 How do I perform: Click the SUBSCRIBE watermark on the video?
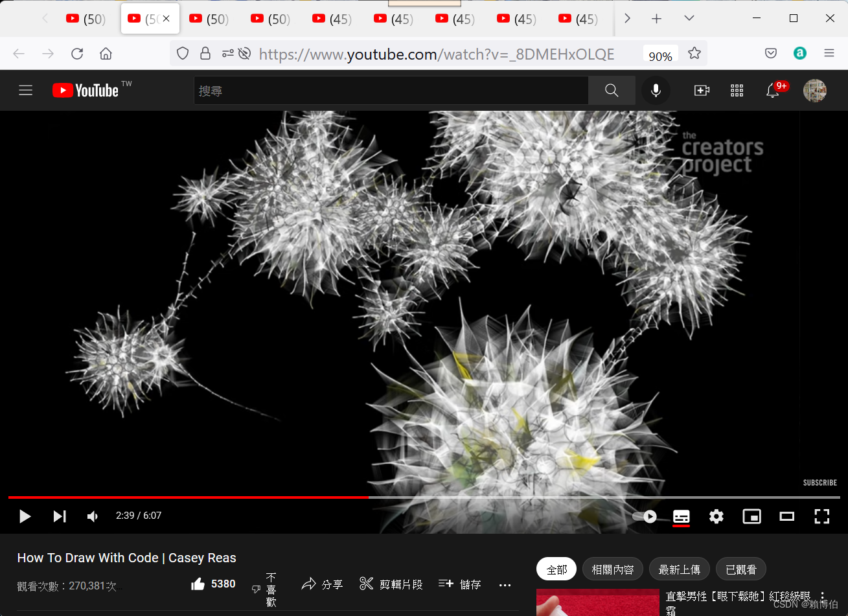click(819, 483)
